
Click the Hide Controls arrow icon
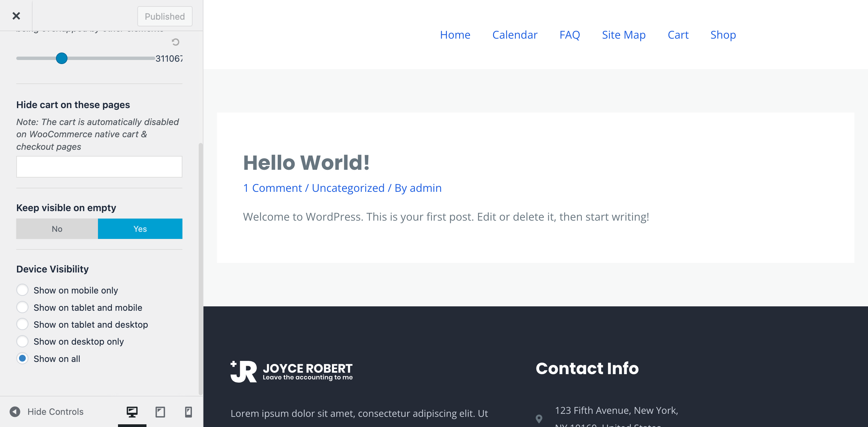[x=15, y=412]
